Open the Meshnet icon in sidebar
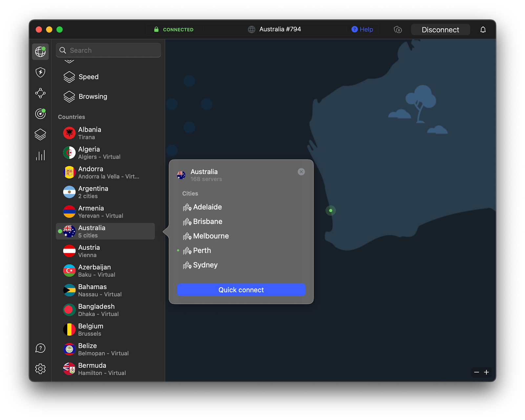 (x=40, y=93)
